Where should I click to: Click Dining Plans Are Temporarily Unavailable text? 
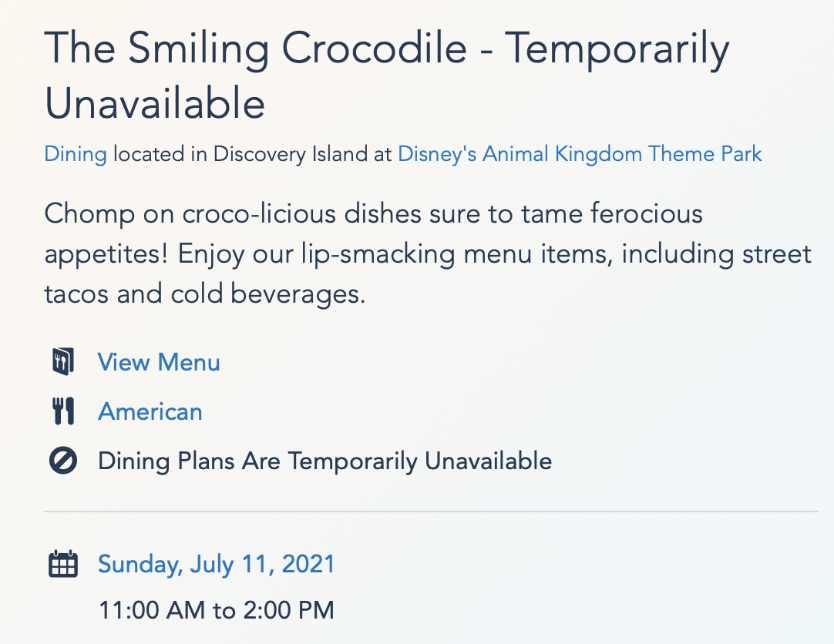[x=325, y=461]
